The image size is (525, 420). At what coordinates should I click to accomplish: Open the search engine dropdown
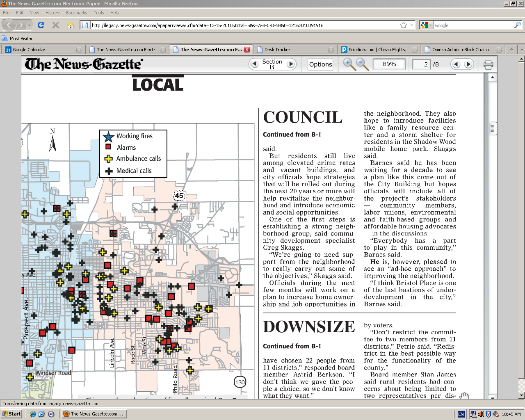point(426,25)
